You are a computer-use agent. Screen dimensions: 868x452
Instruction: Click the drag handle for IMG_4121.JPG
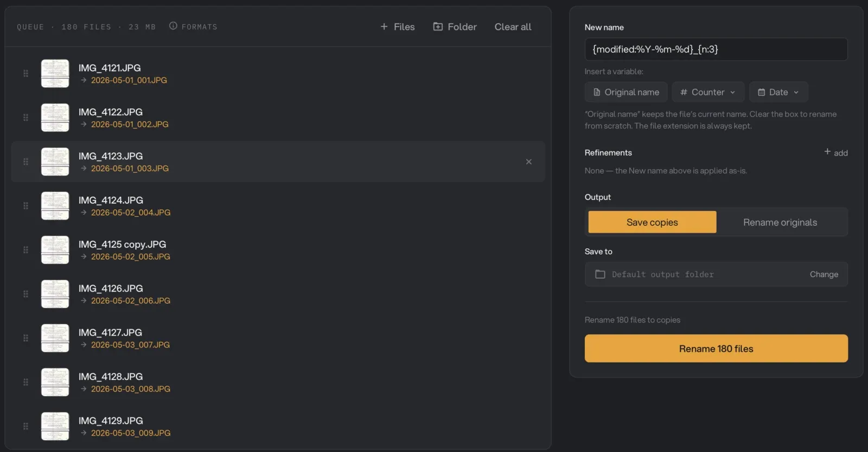pyautogui.click(x=25, y=73)
